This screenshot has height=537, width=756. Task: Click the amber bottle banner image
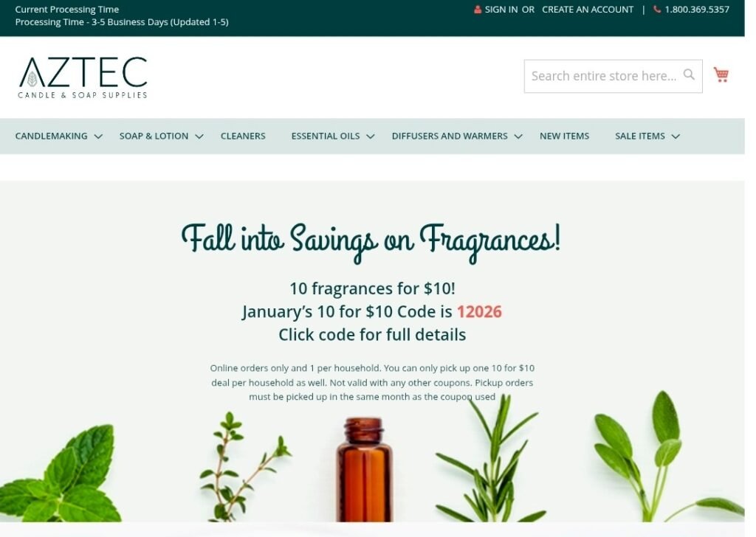(x=365, y=470)
